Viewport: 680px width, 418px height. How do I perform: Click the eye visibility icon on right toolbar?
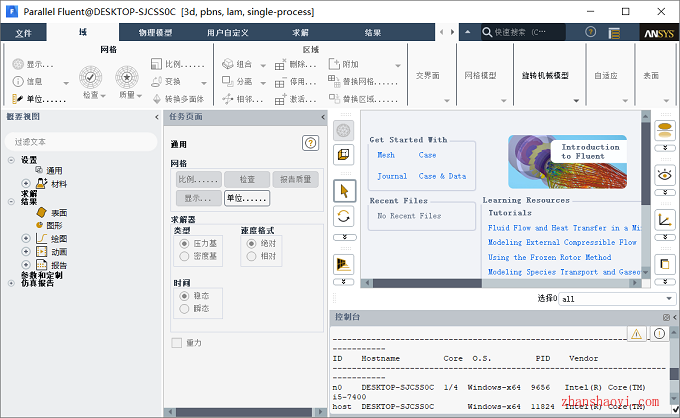[x=664, y=175]
